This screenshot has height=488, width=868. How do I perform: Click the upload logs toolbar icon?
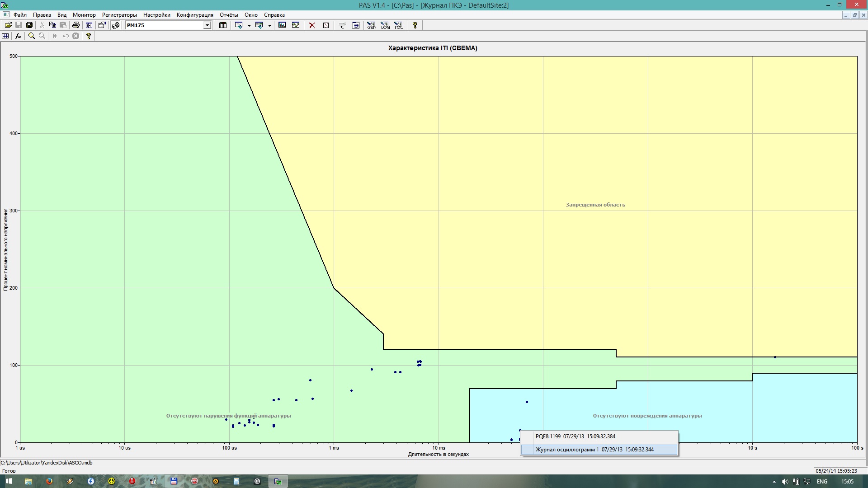pos(239,25)
